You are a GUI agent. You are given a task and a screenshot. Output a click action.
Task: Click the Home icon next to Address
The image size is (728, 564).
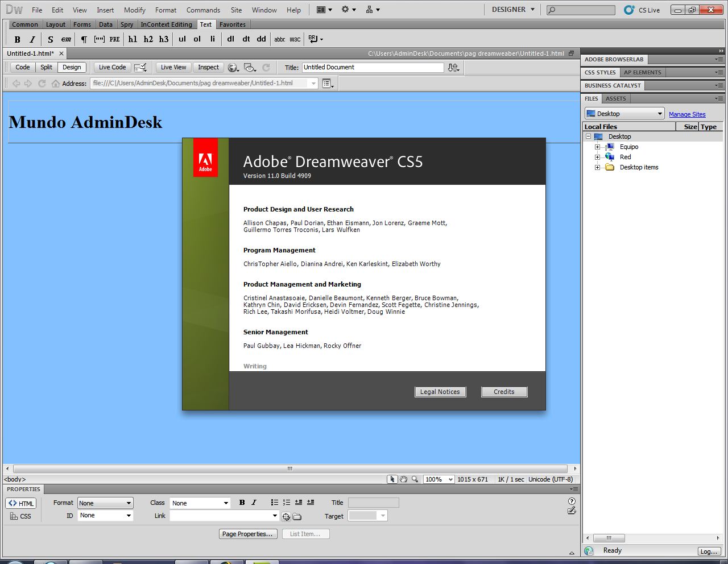point(55,84)
